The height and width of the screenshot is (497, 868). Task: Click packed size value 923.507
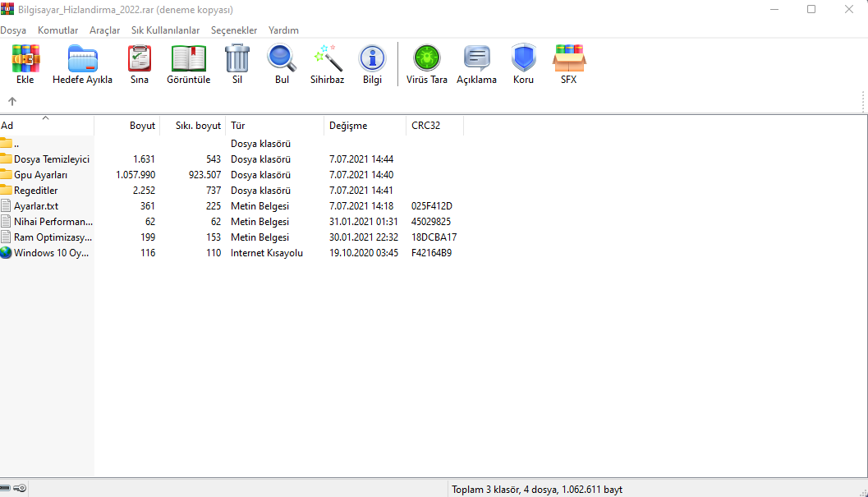pyautogui.click(x=204, y=174)
